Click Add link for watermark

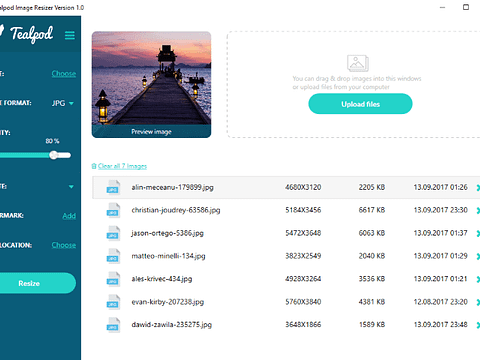coord(69,216)
